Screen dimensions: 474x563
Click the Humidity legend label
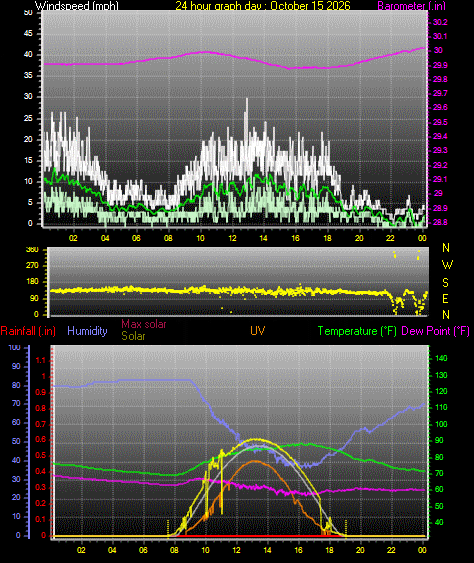(87, 331)
